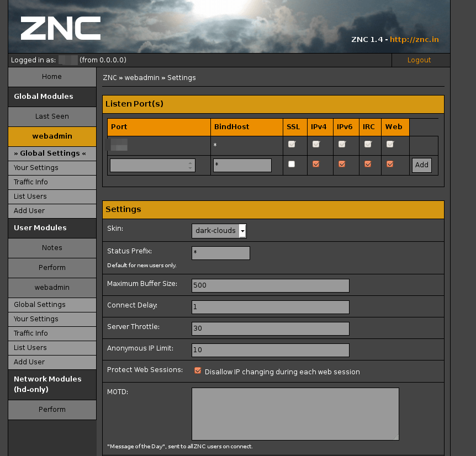Screen dimensions: 476x456
Task: Click the Network Modules (hd-only) heading
Action: [x=52, y=384]
